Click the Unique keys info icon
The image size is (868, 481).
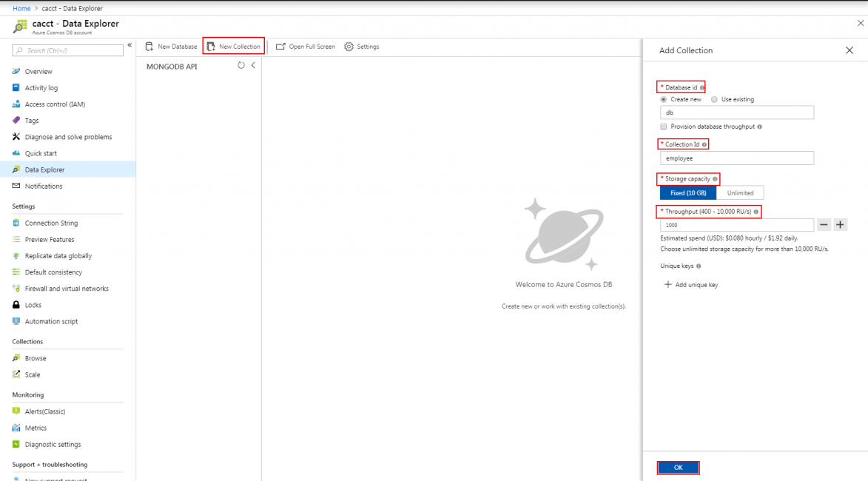[x=699, y=266]
